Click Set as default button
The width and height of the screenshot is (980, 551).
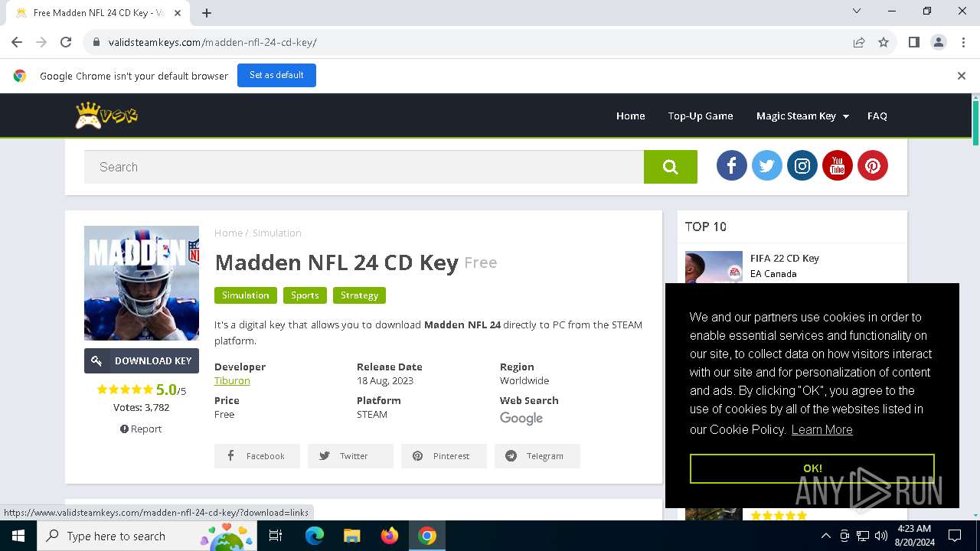(276, 75)
